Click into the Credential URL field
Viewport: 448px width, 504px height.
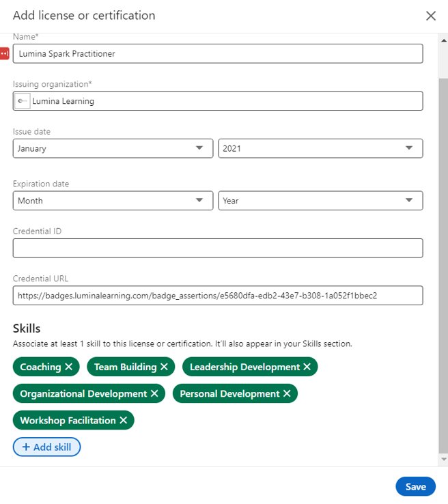218,296
